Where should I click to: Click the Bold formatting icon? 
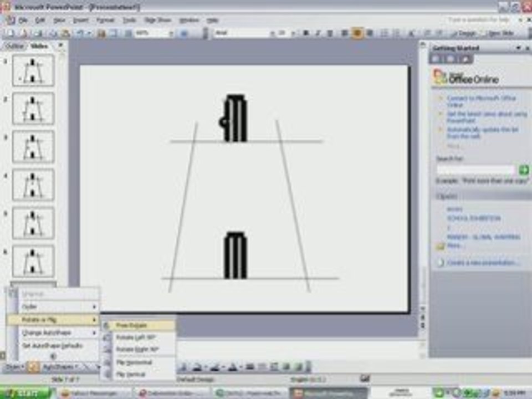306,33
